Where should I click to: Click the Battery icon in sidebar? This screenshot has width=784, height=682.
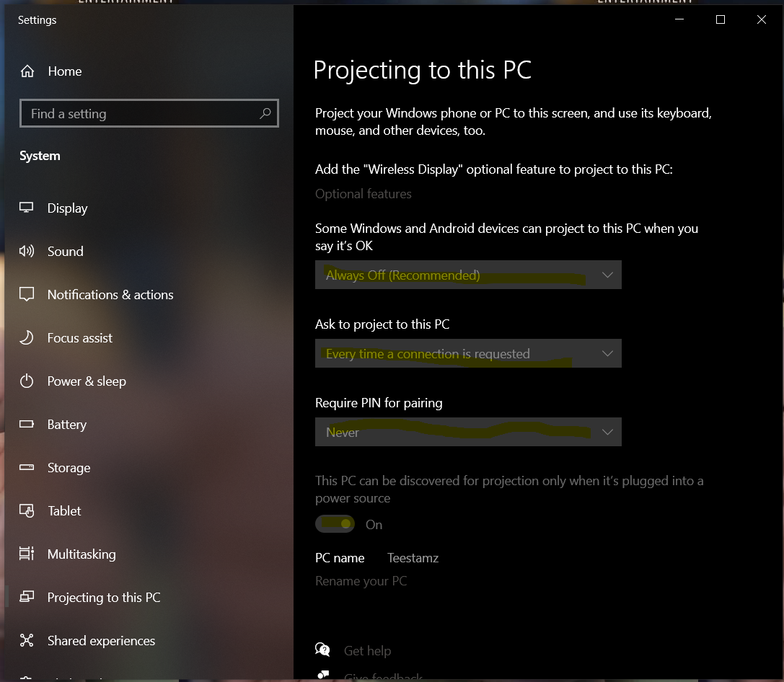point(27,424)
